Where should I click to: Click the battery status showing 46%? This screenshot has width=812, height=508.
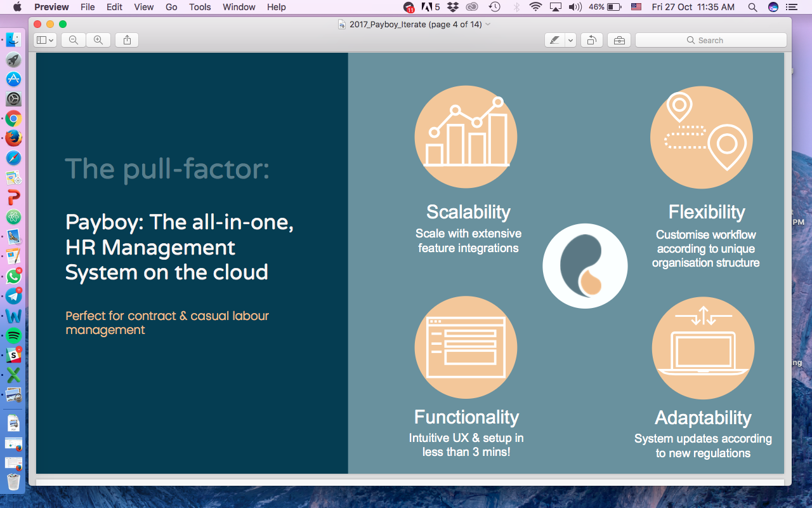pyautogui.click(x=605, y=7)
